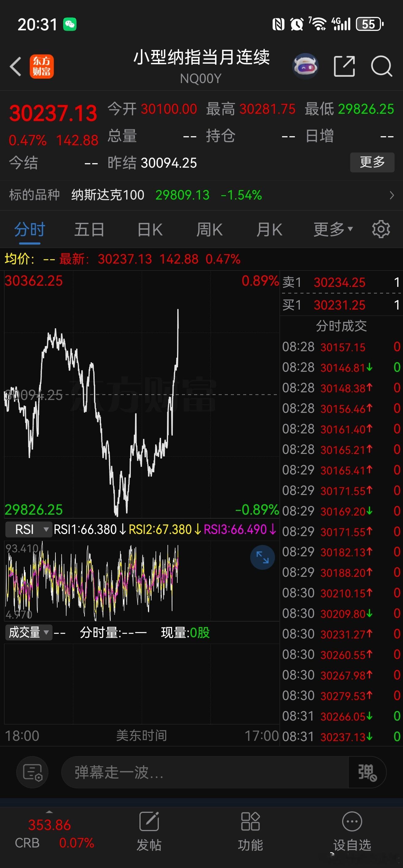
Task: Expand chart with fullscreen arrows icon
Action: (x=262, y=557)
